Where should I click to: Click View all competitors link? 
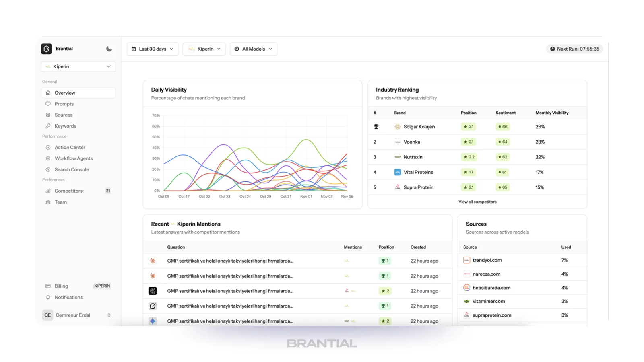[x=477, y=202]
